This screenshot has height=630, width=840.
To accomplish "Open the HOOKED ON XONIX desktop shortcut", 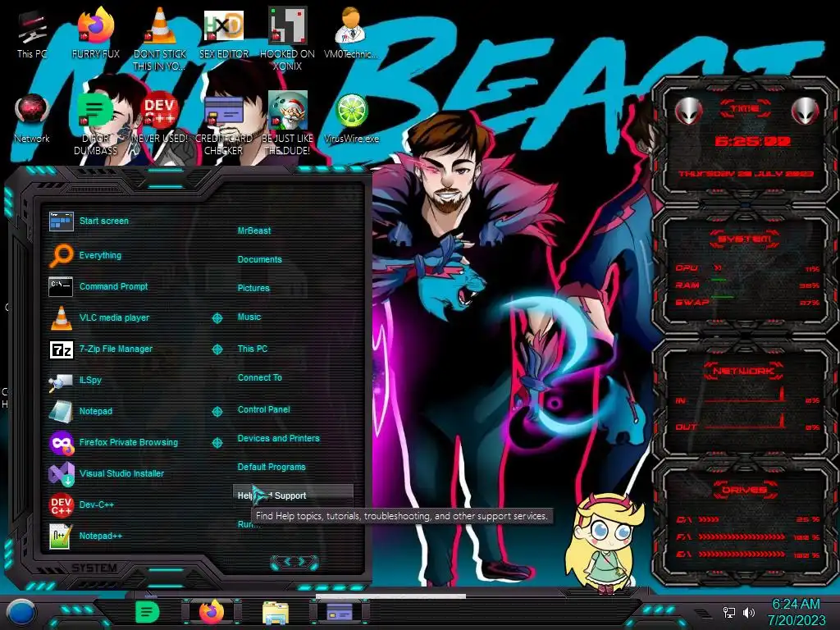I will (287, 39).
